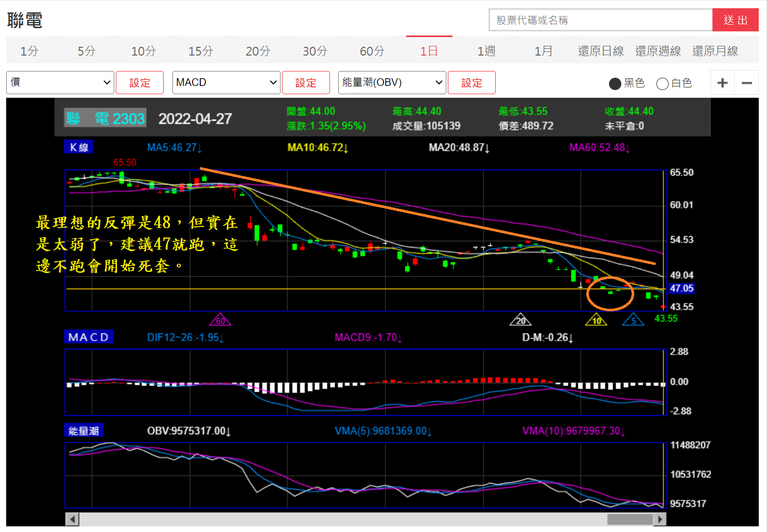Viewport: 767px width, 532px height.
Task: Click the MACD panel label
Action: pyautogui.click(x=89, y=337)
